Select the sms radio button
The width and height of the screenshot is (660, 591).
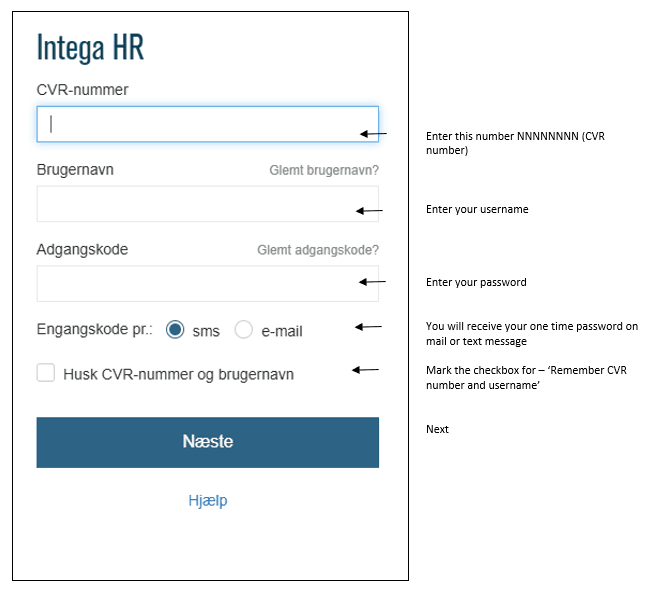pyautogui.click(x=176, y=330)
